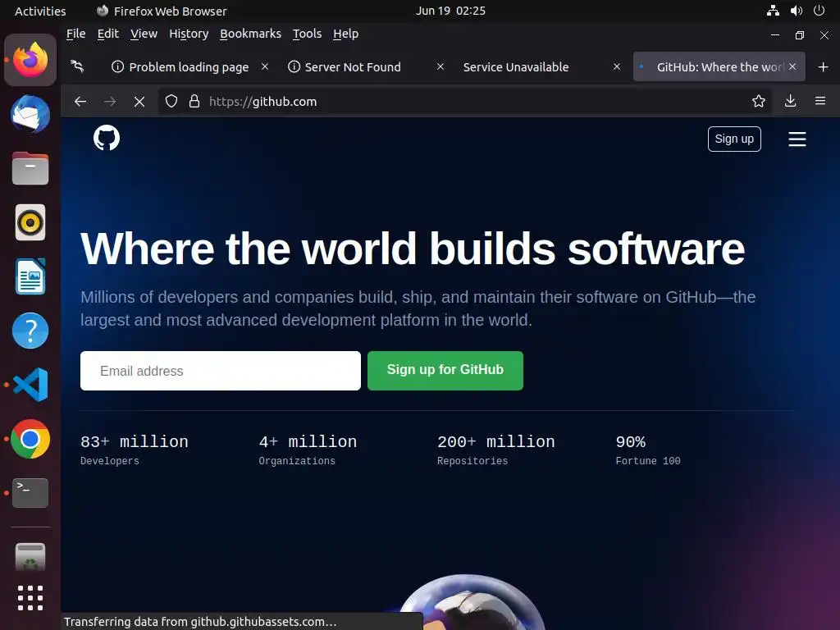Viewport: 840px width, 630px height.
Task: Open the power menu icon
Action: (819, 11)
